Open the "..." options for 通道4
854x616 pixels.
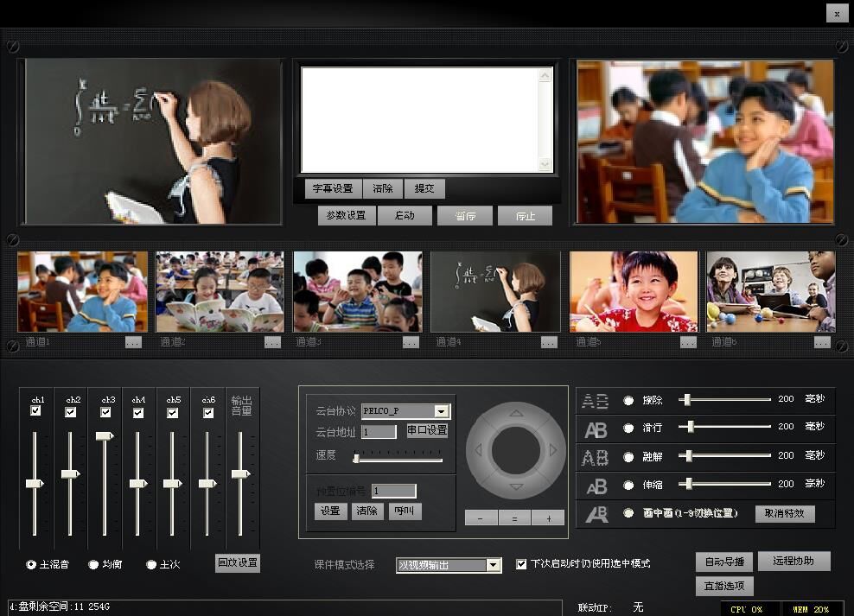click(549, 342)
